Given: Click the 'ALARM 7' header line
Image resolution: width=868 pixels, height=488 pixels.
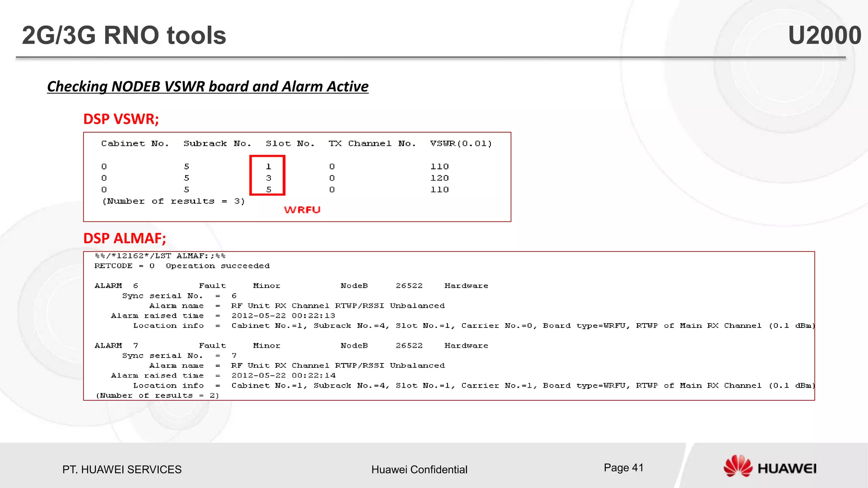Looking at the screenshot, I should click(291, 346).
